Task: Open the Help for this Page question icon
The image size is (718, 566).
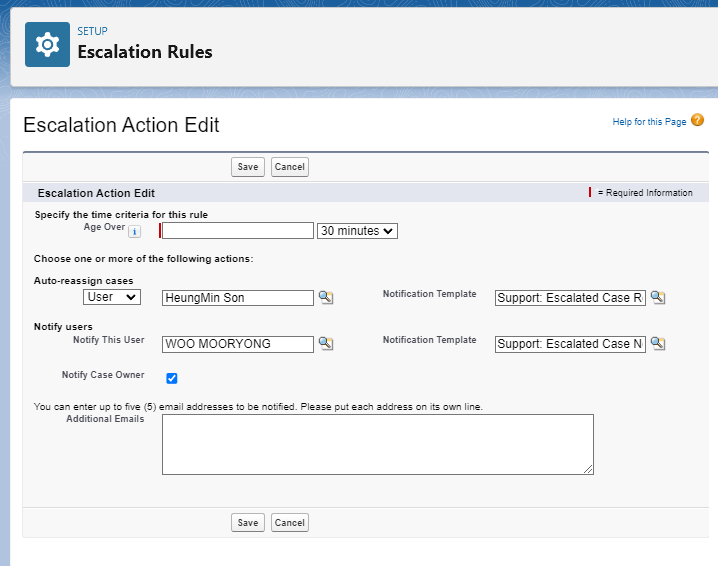Action: [697, 121]
